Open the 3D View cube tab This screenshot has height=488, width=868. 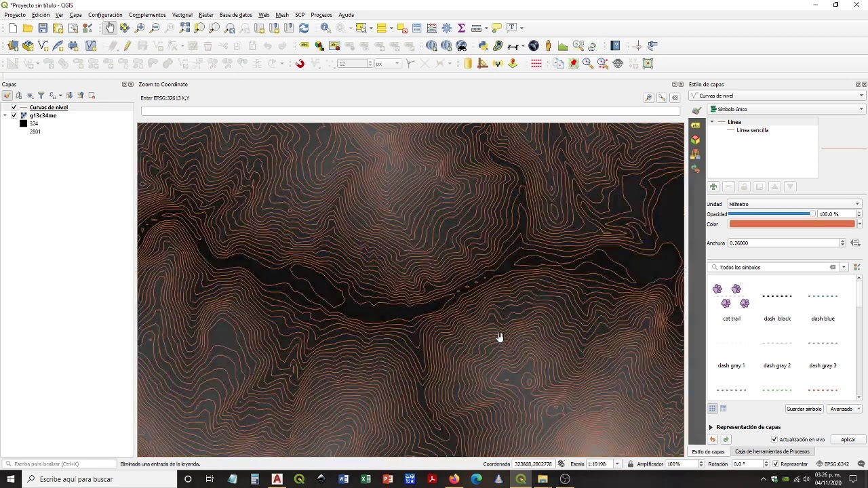[x=695, y=140]
